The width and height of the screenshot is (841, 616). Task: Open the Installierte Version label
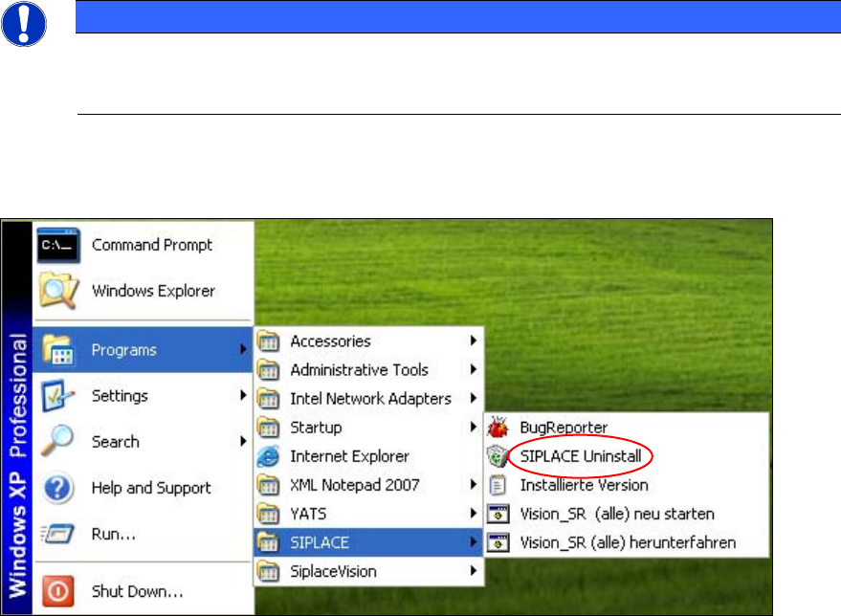[584, 485]
